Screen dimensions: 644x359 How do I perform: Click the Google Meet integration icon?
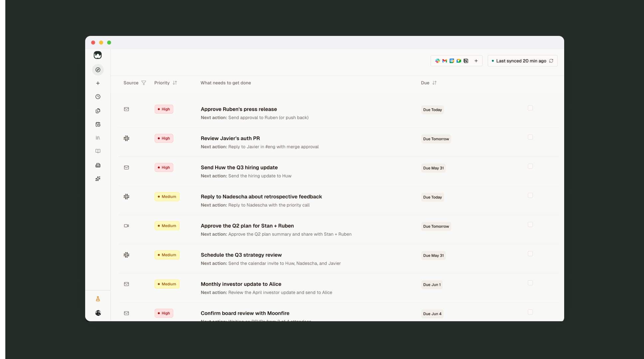(x=459, y=61)
